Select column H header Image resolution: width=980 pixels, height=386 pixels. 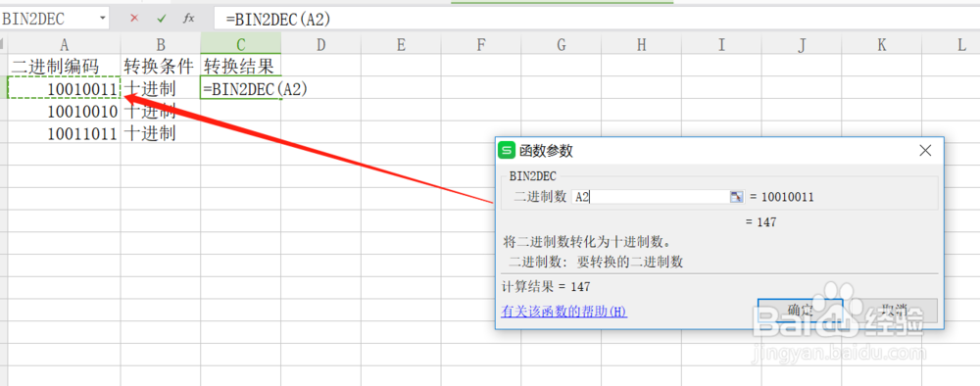click(x=641, y=44)
